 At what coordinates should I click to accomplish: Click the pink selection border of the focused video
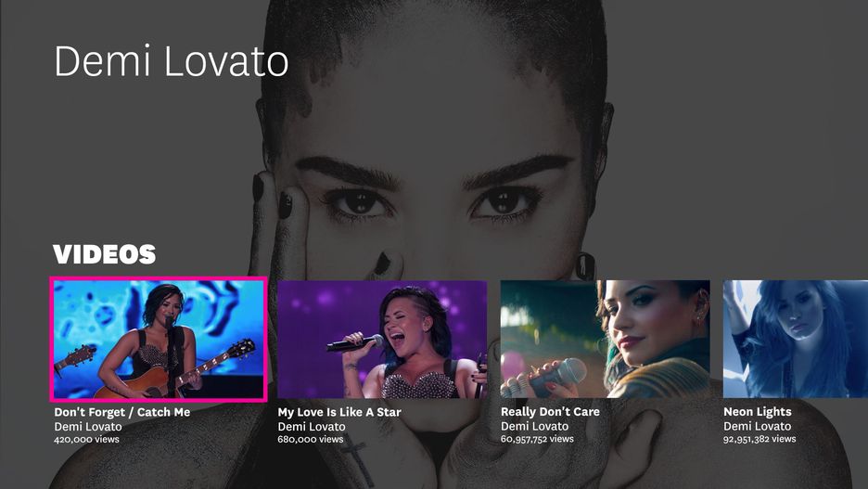point(159,278)
